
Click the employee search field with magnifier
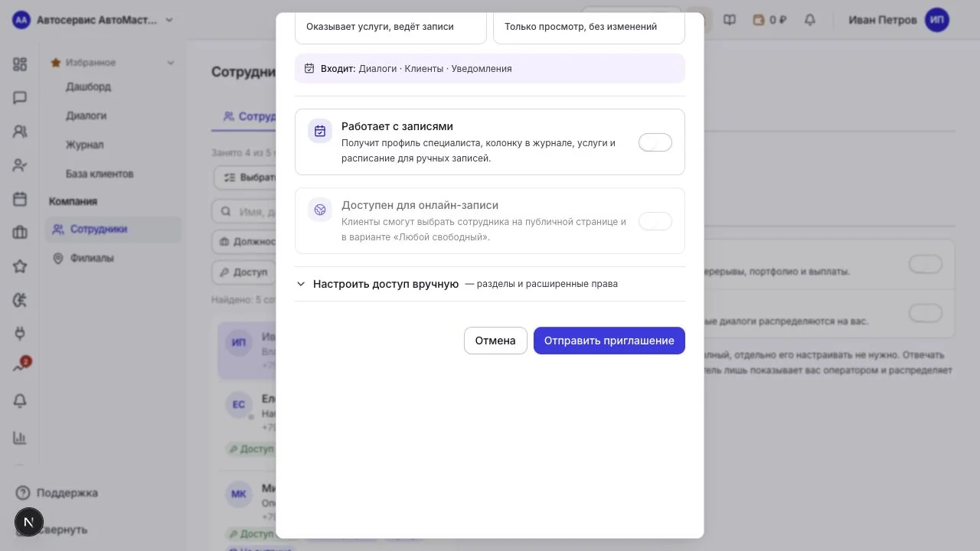click(245, 212)
